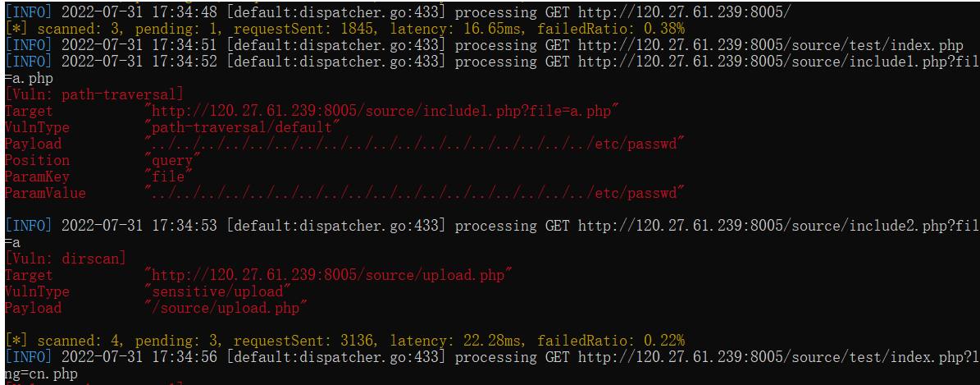This screenshot has height=385, width=980.
Task: Click the [INFO] tag on the 17:34:48 line
Action: click(x=28, y=12)
